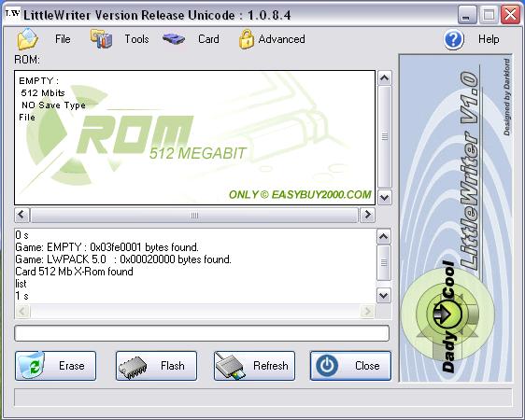
Task: Click the 'list' log line
Action: (x=21, y=284)
